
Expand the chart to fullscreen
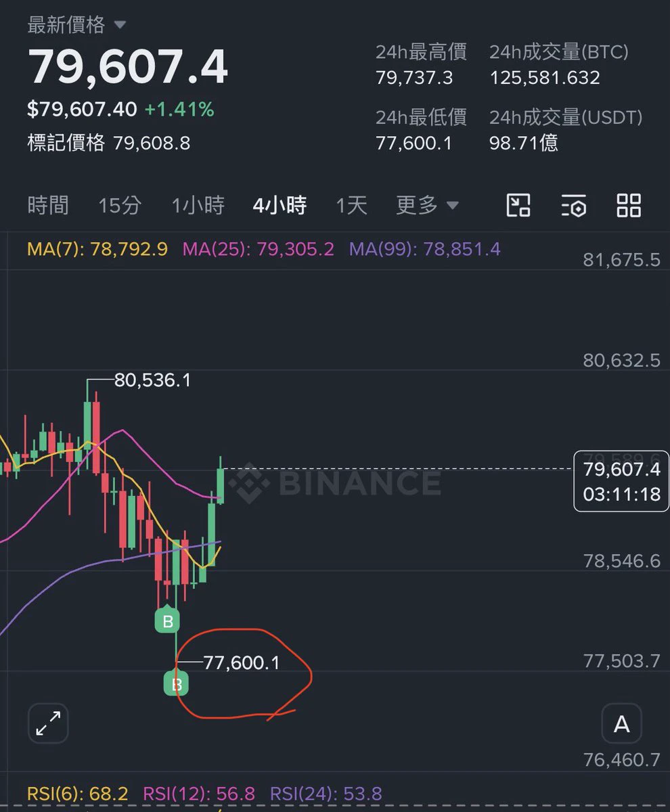[48, 723]
